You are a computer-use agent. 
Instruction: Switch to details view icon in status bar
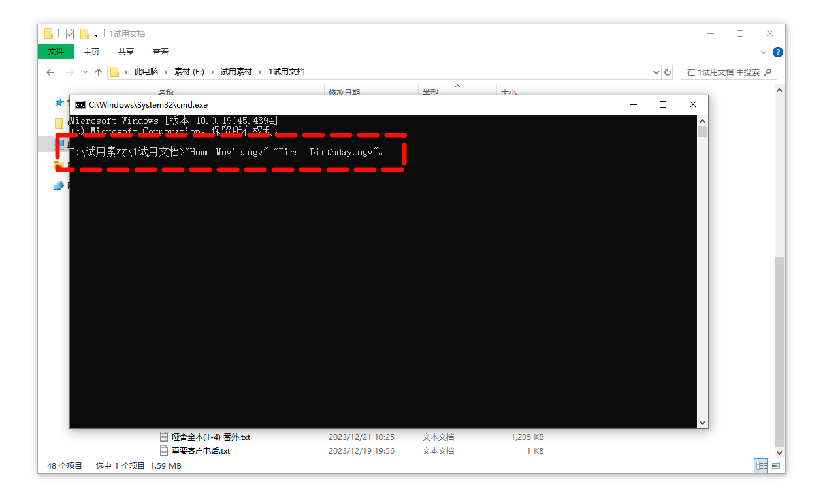[x=761, y=465]
